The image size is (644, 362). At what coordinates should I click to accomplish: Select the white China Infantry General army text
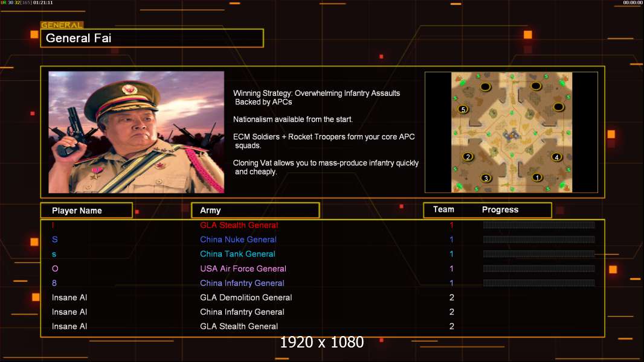242,312
